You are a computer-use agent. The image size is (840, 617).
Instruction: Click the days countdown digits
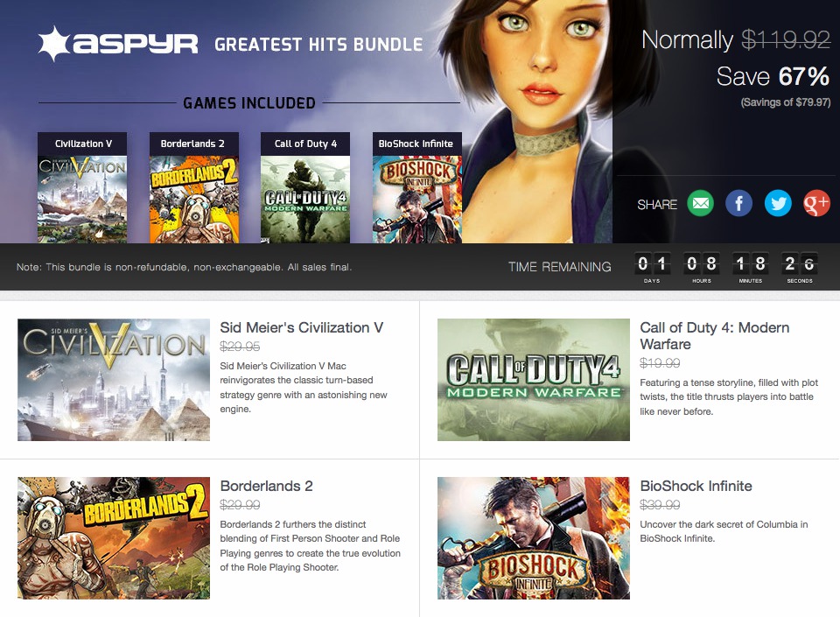tap(651, 263)
